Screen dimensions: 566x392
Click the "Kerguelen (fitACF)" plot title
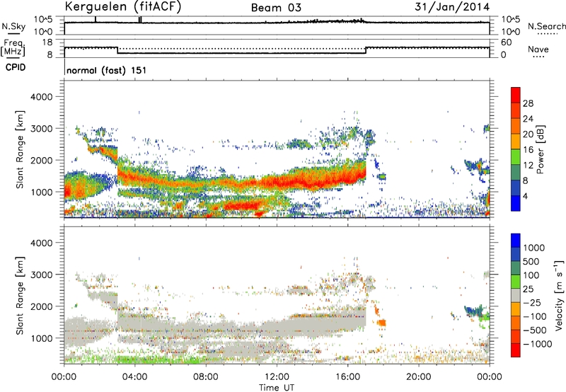122,6
